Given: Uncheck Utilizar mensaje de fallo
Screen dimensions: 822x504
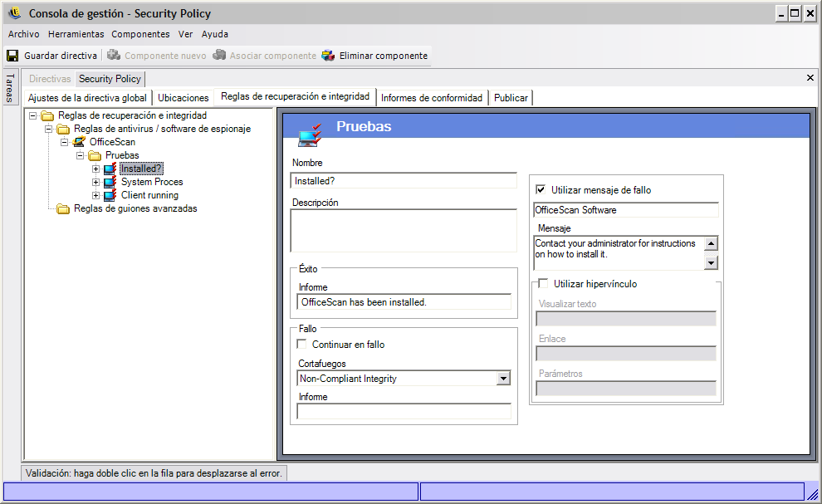Looking at the screenshot, I should coord(541,189).
